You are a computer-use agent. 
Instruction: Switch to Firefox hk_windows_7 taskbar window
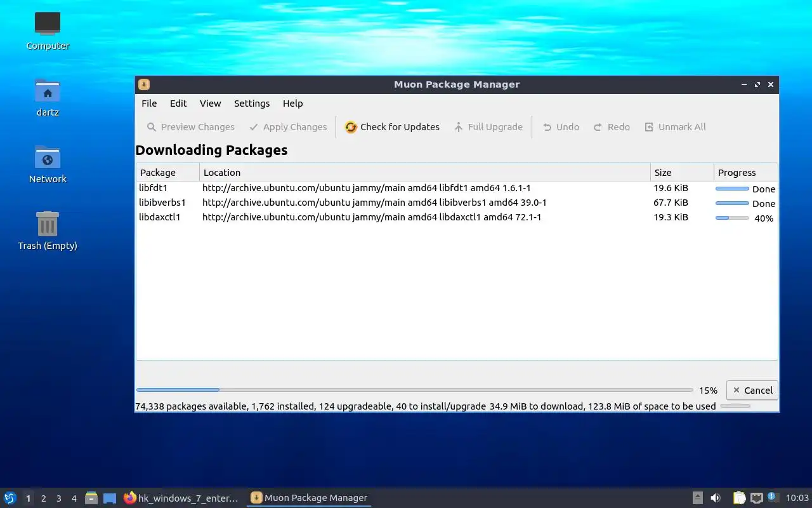[x=181, y=498]
